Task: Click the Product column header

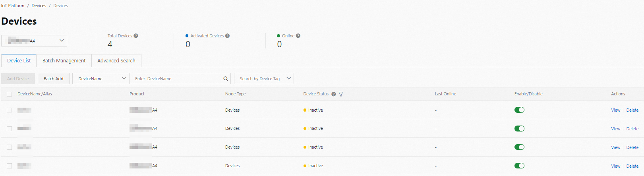Action: tap(137, 94)
